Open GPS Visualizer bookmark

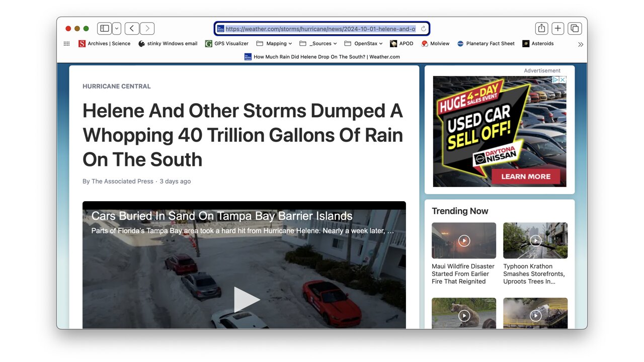tap(227, 44)
